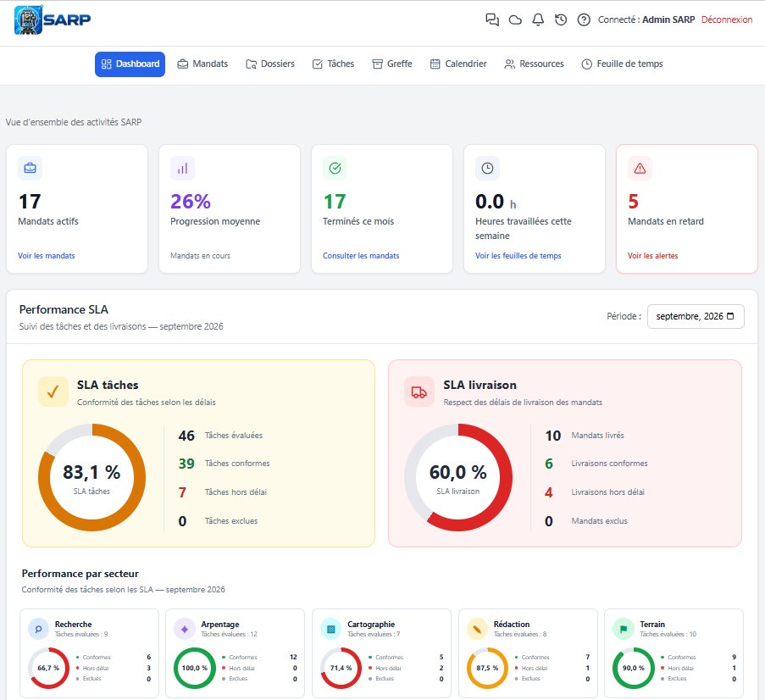Click the Voir les alertes link
The image size is (765, 700).
pyautogui.click(x=653, y=256)
